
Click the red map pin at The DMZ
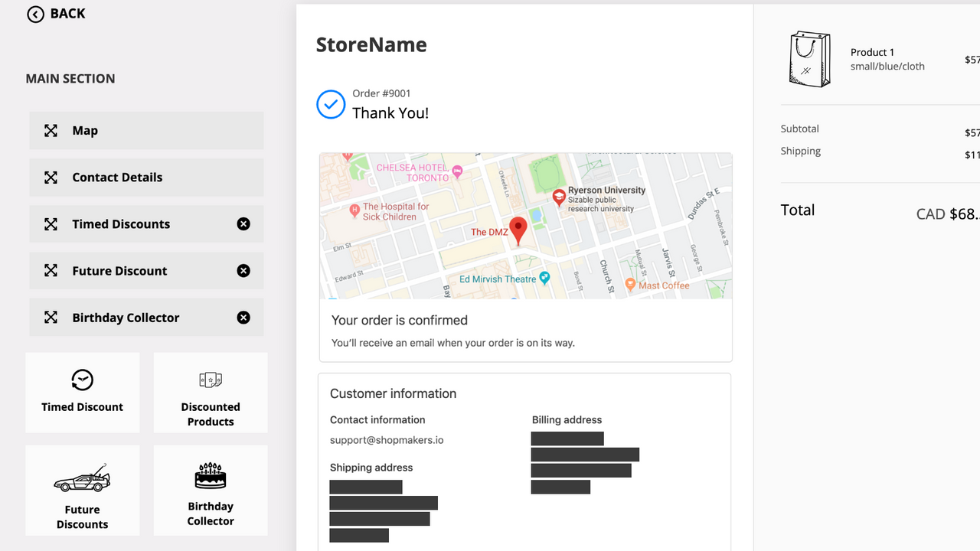point(518,230)
